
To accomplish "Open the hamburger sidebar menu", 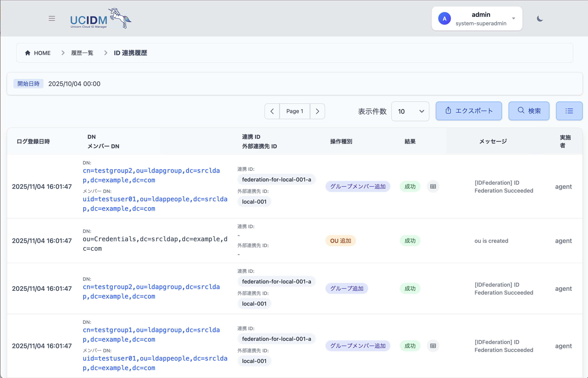I will click(x=52, y=18).
